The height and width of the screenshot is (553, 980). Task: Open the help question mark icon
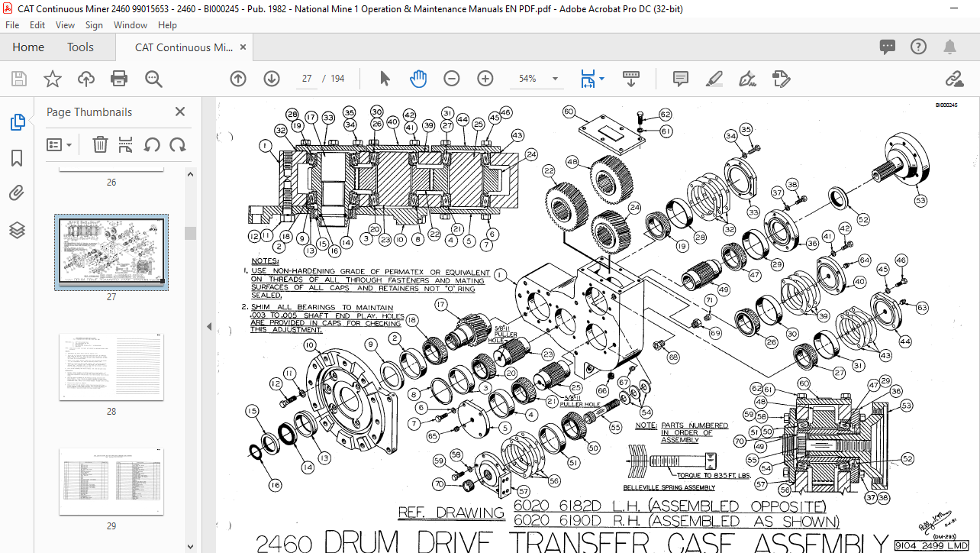click(918, 47)
